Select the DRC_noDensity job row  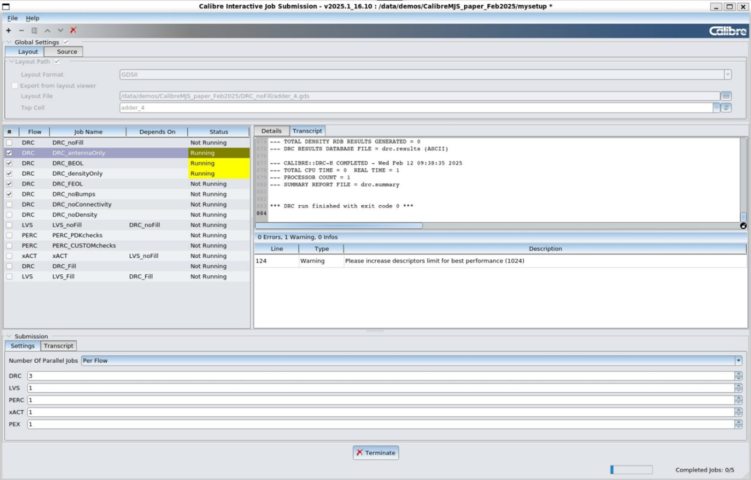point(127,215)
